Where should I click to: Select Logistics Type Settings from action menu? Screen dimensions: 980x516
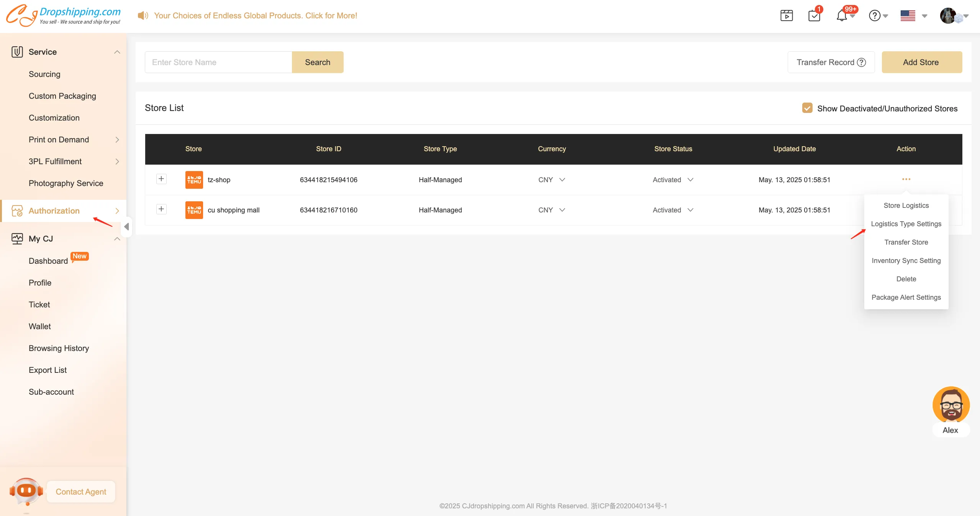pos(906,224)
